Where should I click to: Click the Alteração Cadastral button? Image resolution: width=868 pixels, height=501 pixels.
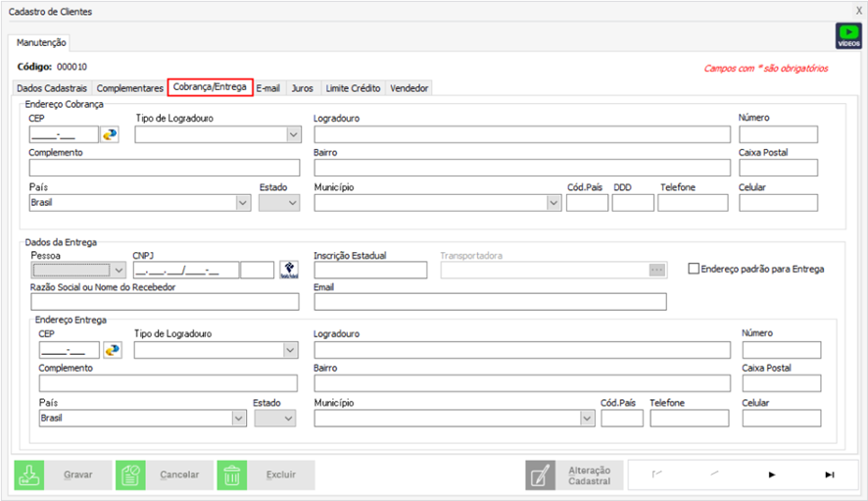[x=572, y=475]
